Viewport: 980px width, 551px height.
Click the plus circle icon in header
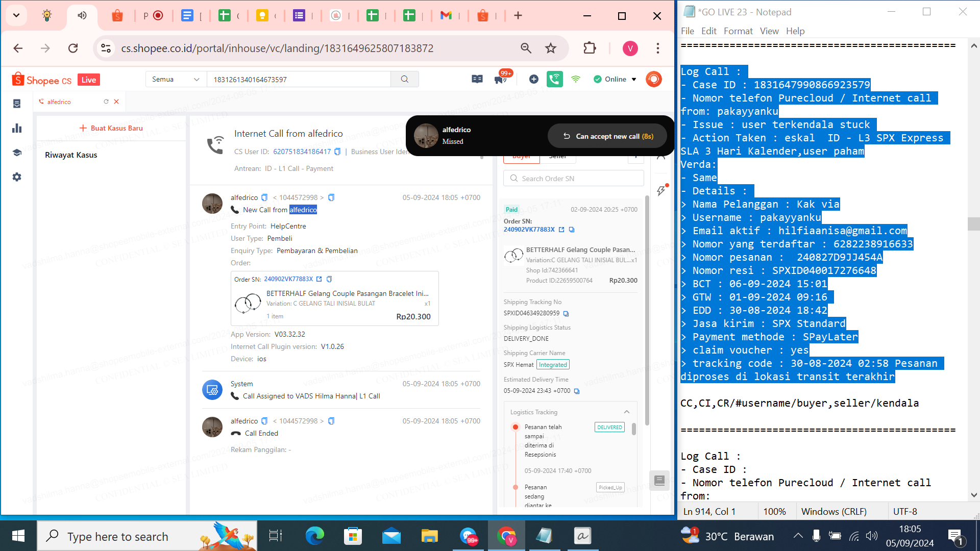click(533, 79)
